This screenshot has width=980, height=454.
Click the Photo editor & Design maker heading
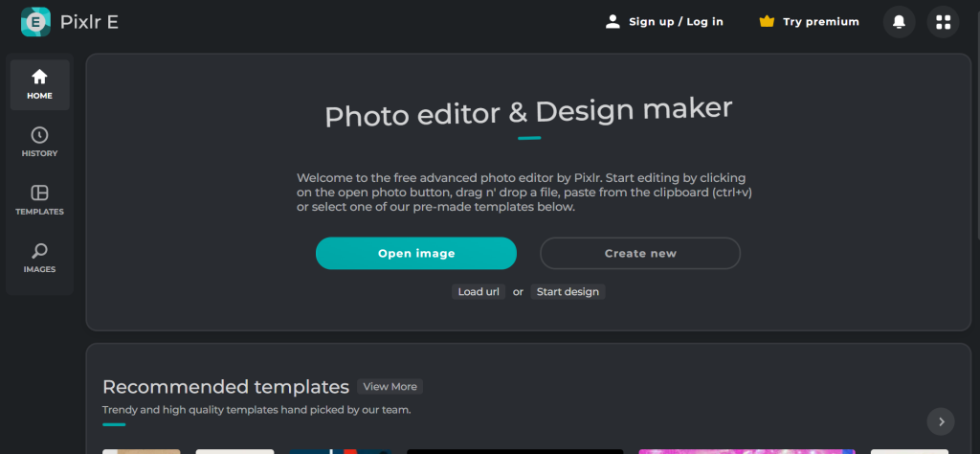[528, 114]
